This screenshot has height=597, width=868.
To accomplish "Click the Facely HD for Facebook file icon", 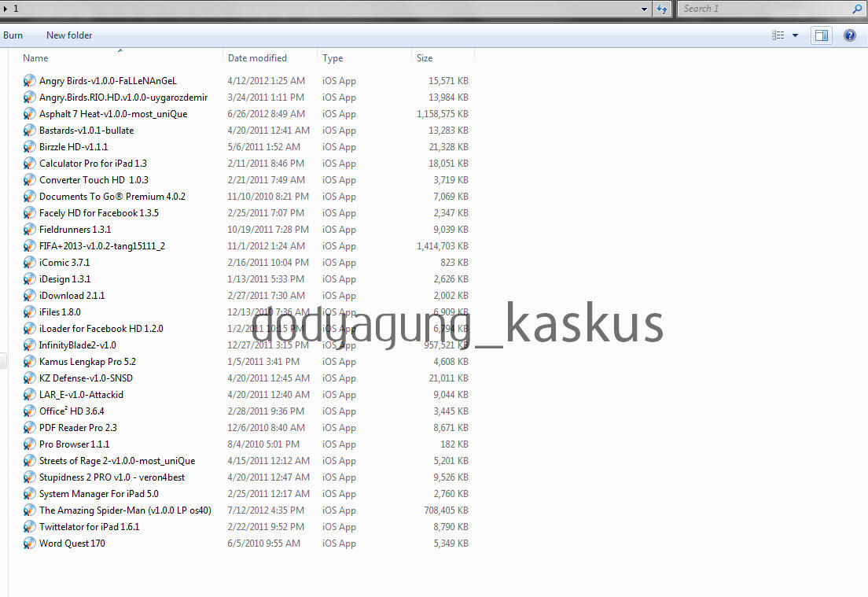I will 29,213.
